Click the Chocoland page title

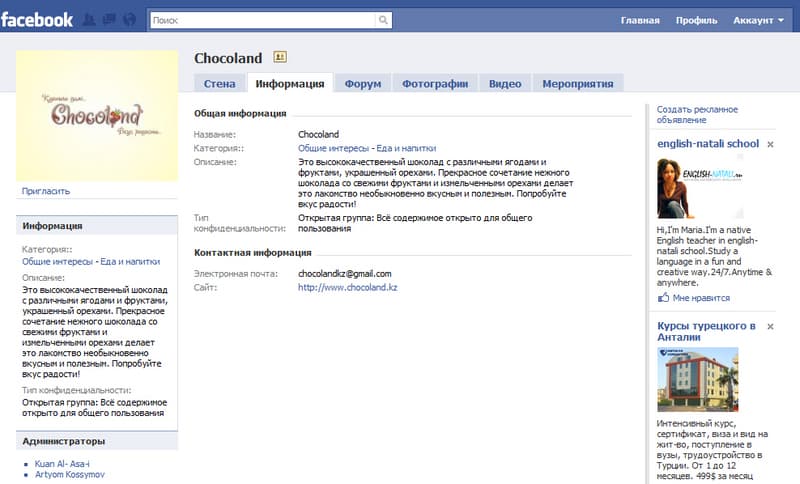point(228,58)
